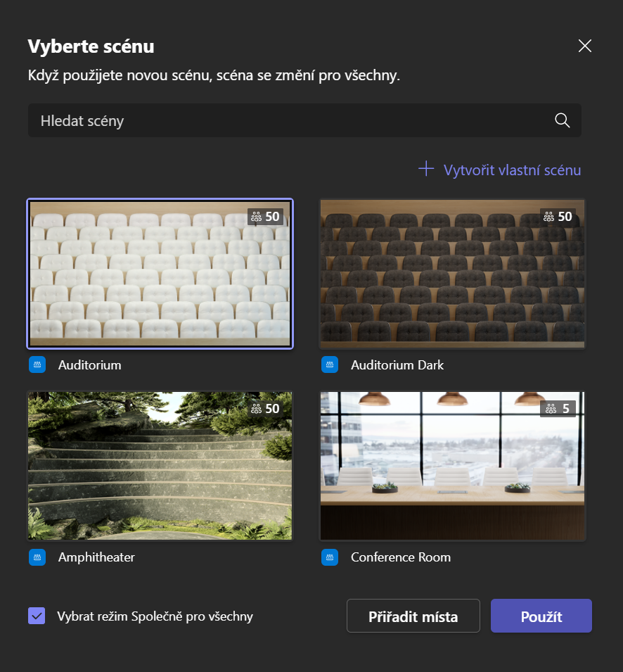Focus the Hledat scény search field
The image size is (623, 672).
pos(304,120)
